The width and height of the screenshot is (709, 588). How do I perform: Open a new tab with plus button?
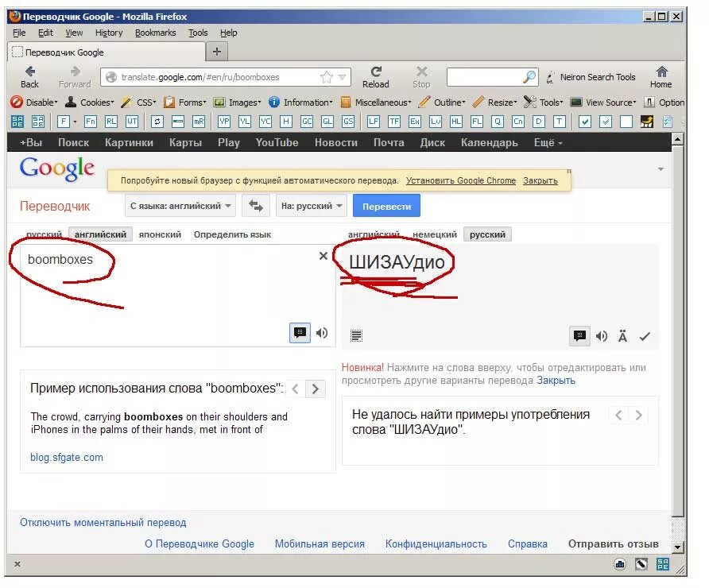point(217,52)
